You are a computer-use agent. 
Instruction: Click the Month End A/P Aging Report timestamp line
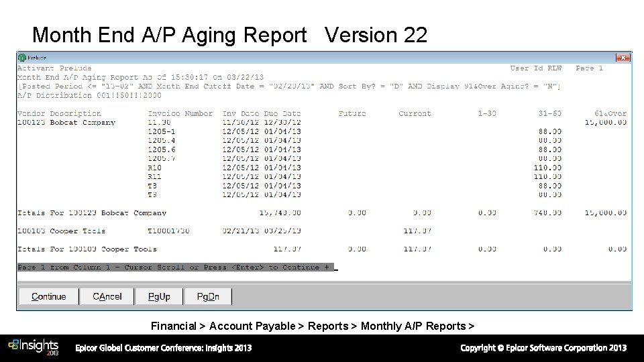(140, 77)
